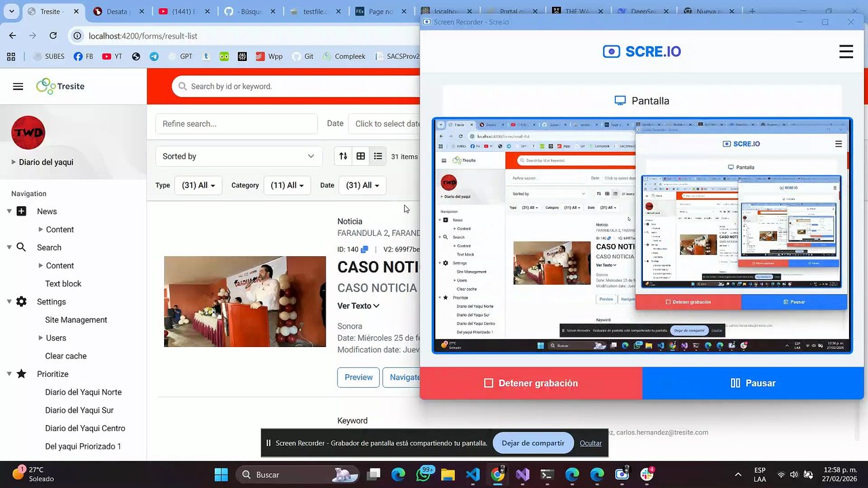Open Diario del Yaqui Norte
The height and width of the screenshot is (488, 868).
tap(83, 392)
